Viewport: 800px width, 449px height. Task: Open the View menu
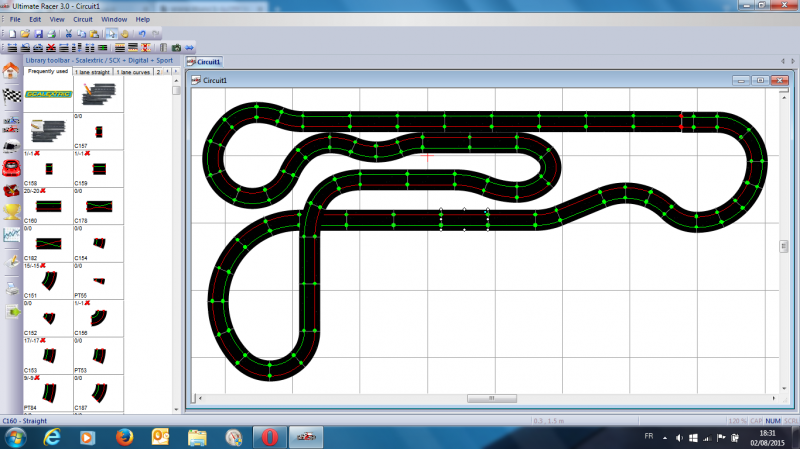(x=55, y=19)
